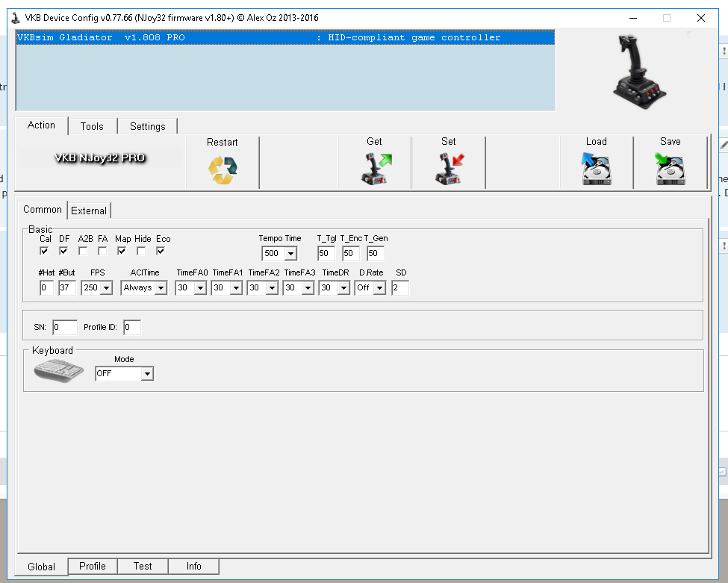Open the FPS dropdown
This screenshot has width=728, height=583.
point(106,288)
